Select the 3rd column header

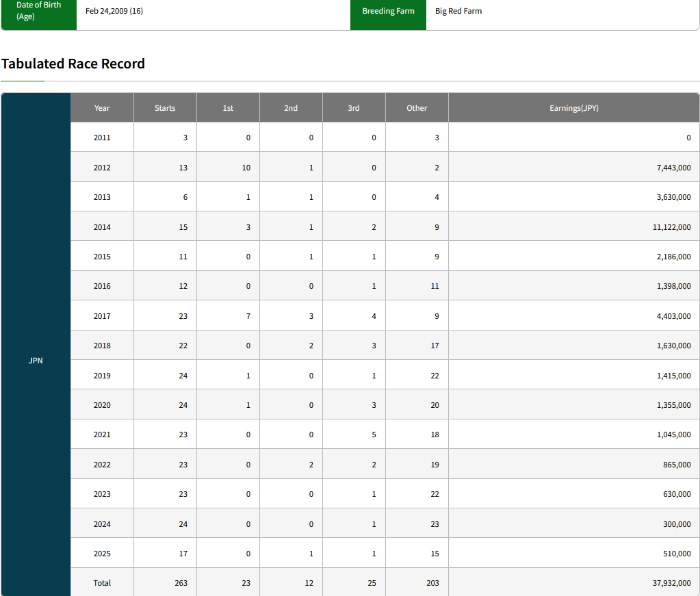pyautogui.click(x=354, y=108)
